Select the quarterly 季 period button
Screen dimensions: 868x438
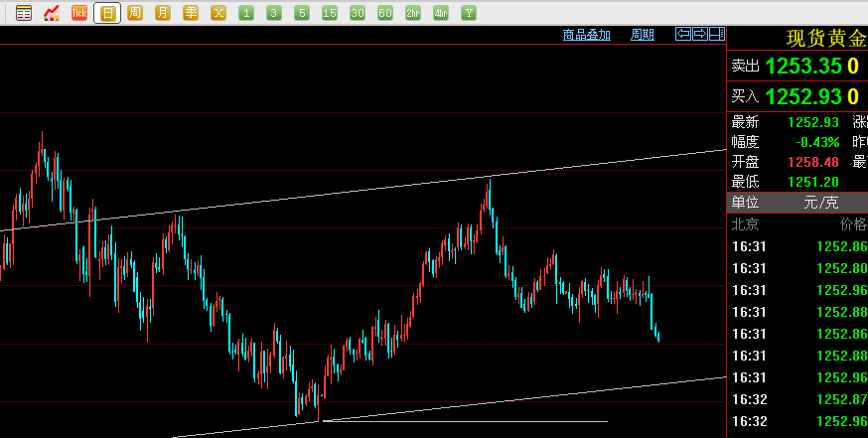[191, 13]
